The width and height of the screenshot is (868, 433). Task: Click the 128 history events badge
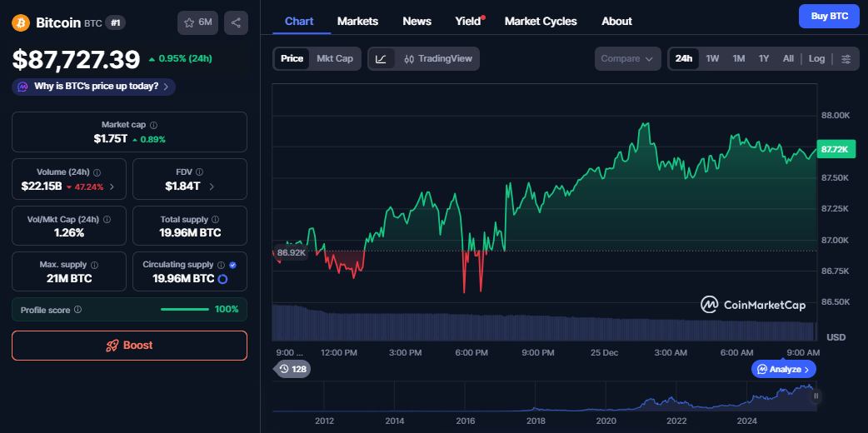pos(292,369)
